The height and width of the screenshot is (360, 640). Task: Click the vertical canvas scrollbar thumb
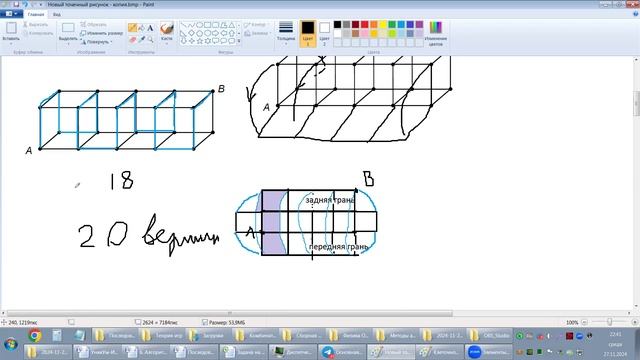637,103
